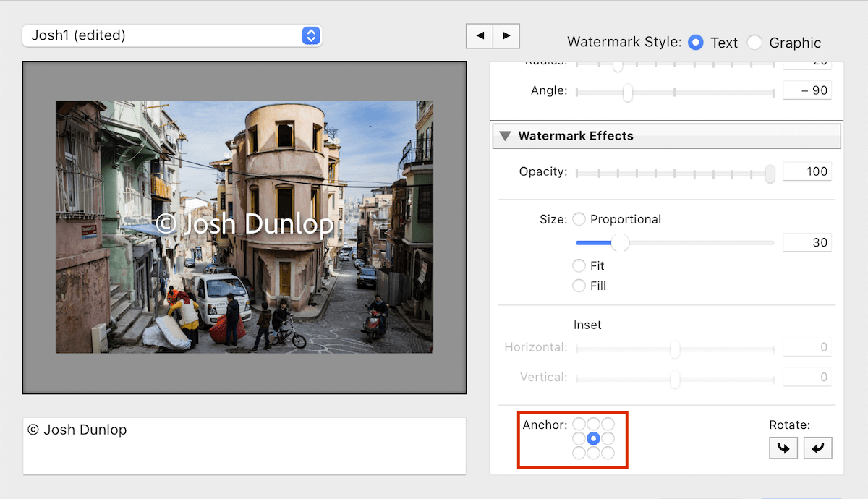Screen dimensions: 868x499
Task: Choose the Fill size option
Action: (x=579, y=286)
